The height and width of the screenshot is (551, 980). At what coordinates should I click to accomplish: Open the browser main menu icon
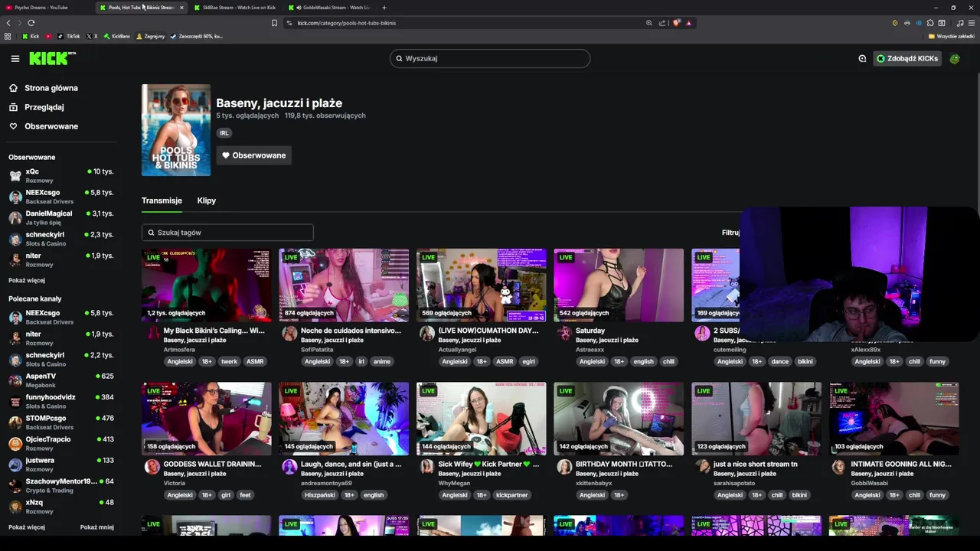coord(972,23)
